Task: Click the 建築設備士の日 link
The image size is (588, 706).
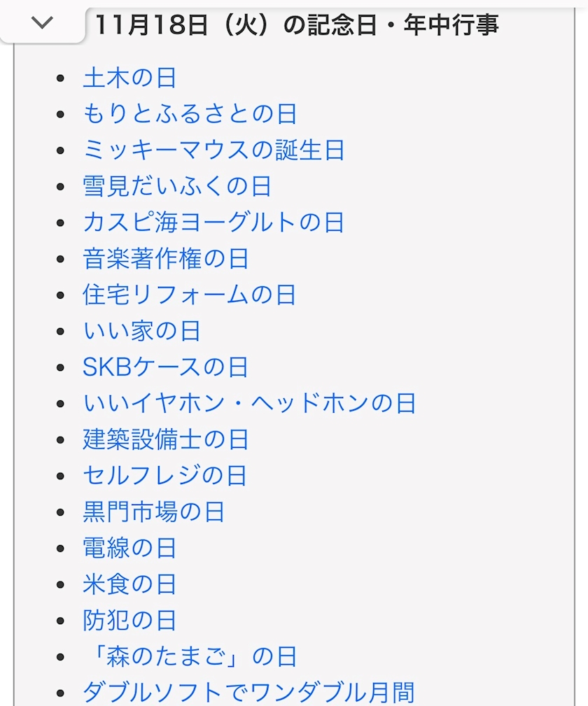Action: point(166,440)
